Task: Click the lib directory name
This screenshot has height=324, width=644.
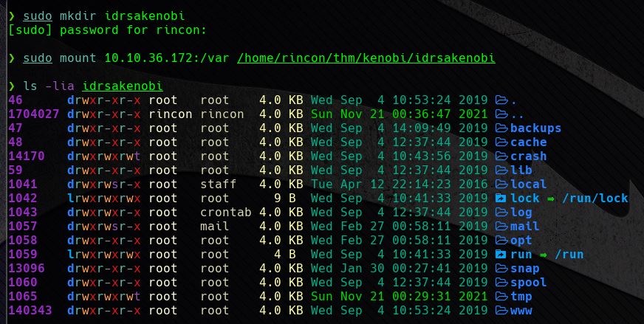Action: [x=521, y=170]
